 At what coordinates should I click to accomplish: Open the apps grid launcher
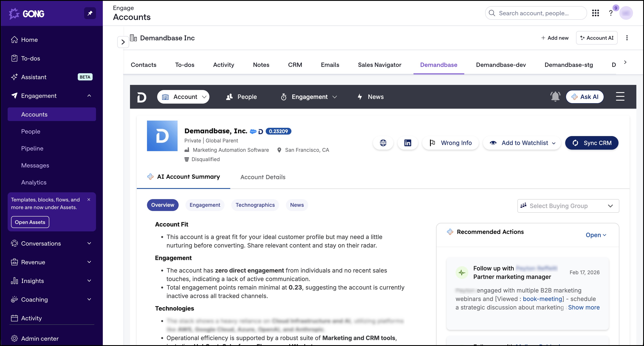[596, 13]
